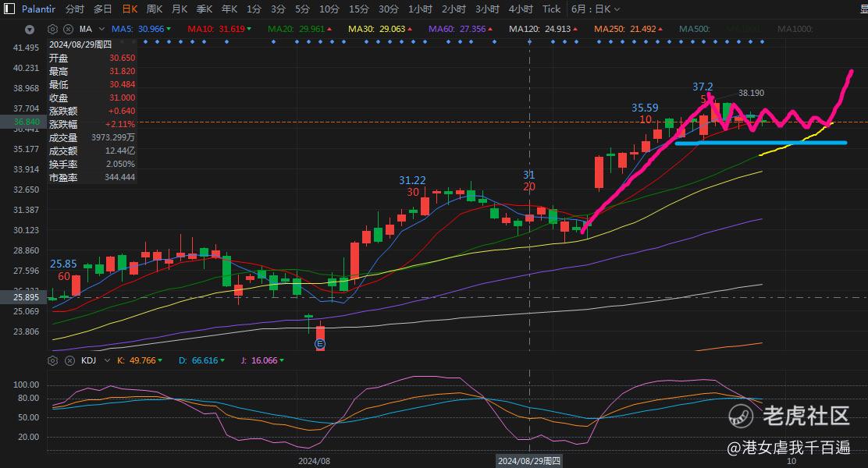Click the MA20 value 29.961
The image size is (868, 468).
pos(311,29)
